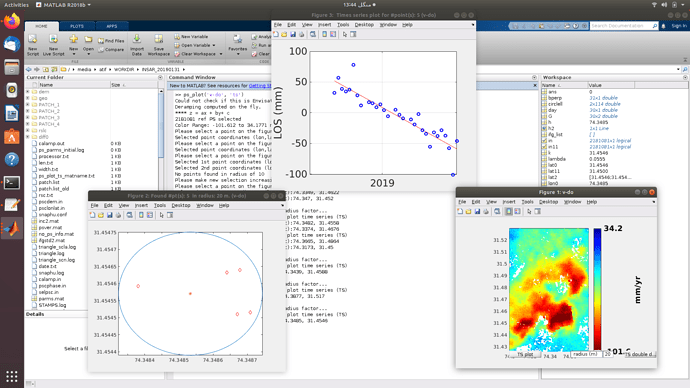Screen dimensions: 690x388
Task: Click the Import Data icon
Action: point(137,45)
